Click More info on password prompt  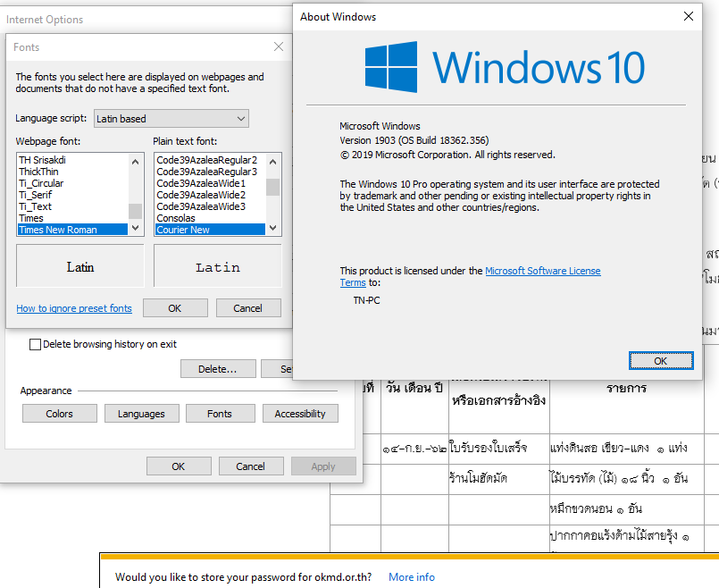(412, 577)
